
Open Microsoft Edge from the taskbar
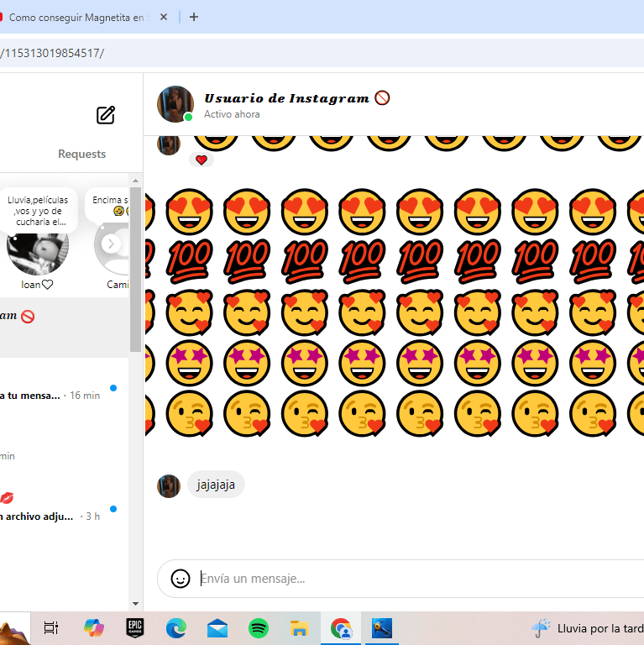point(176,628)
